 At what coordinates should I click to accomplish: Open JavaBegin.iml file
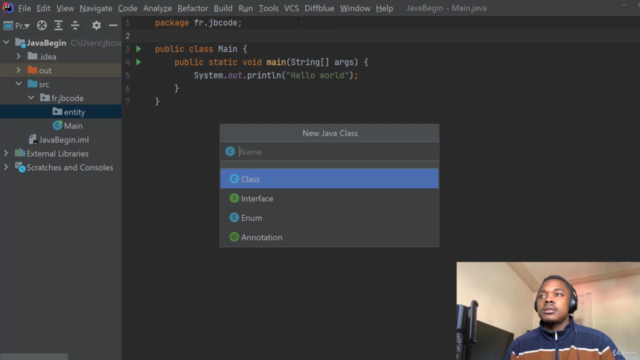(64, 140)
